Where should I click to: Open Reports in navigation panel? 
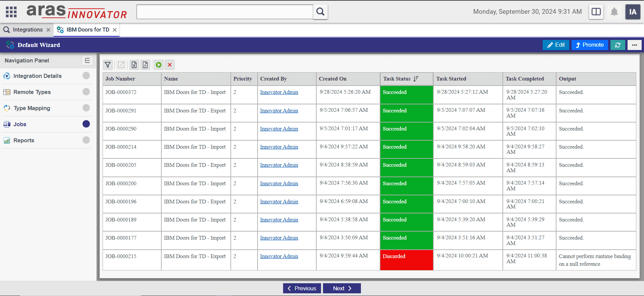[x=23, y=141]
